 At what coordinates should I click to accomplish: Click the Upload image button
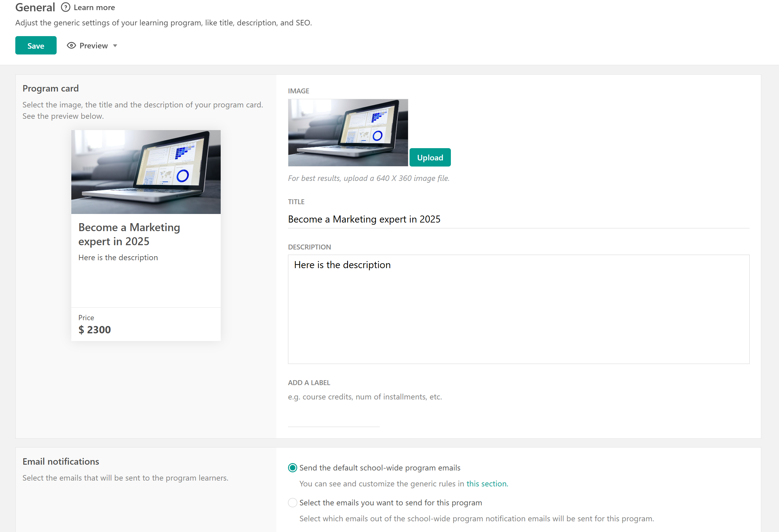click(430, 157)
